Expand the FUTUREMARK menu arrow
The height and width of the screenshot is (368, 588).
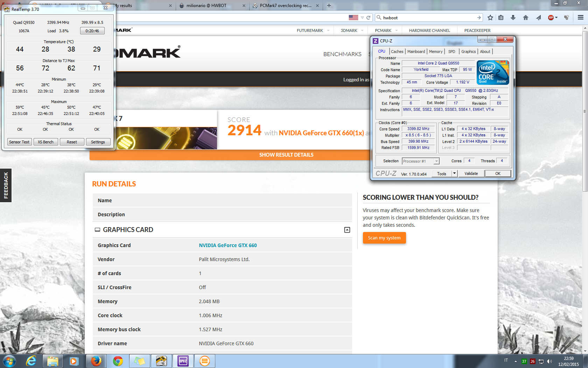click(x=328, y=30)
